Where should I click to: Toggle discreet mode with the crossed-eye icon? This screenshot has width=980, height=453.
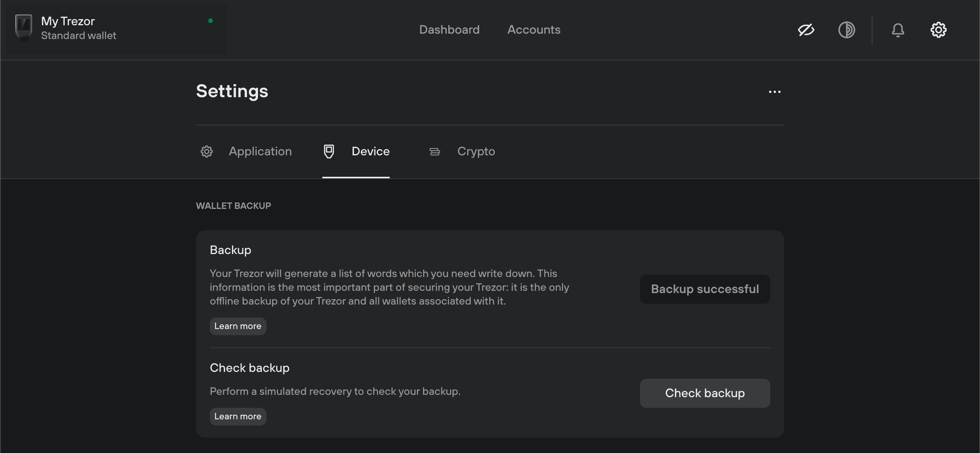click(x=806, y=29)
